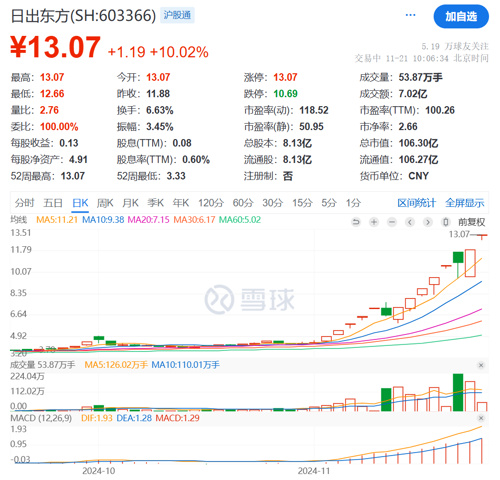
Task: Close the 成交量 volume indicator panel
Action: [x=481, y=365]
